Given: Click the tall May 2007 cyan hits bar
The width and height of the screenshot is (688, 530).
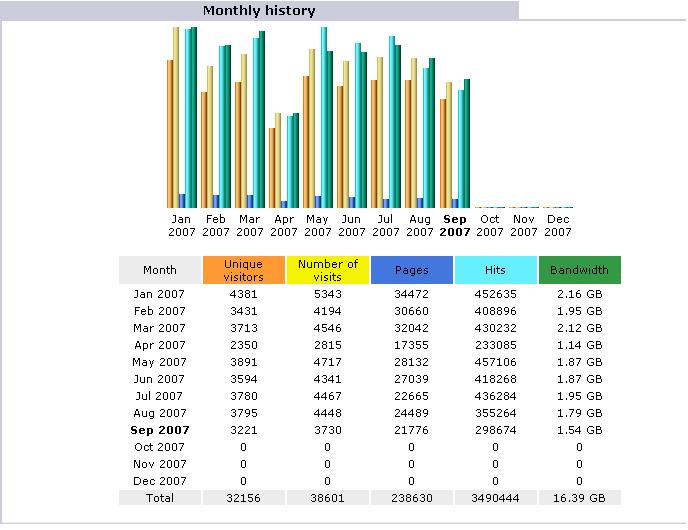Looking at the screenshot, I should pos(324,117).
